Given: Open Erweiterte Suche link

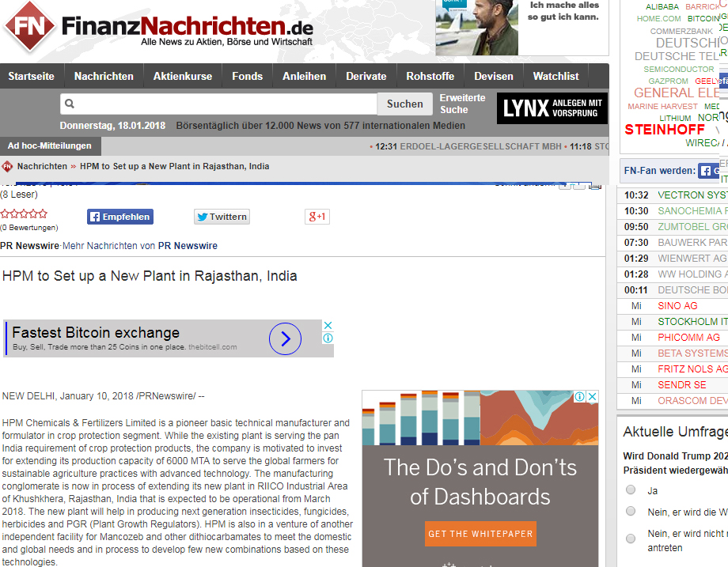Looking at the screenshot, I should [x=462, y=104].
